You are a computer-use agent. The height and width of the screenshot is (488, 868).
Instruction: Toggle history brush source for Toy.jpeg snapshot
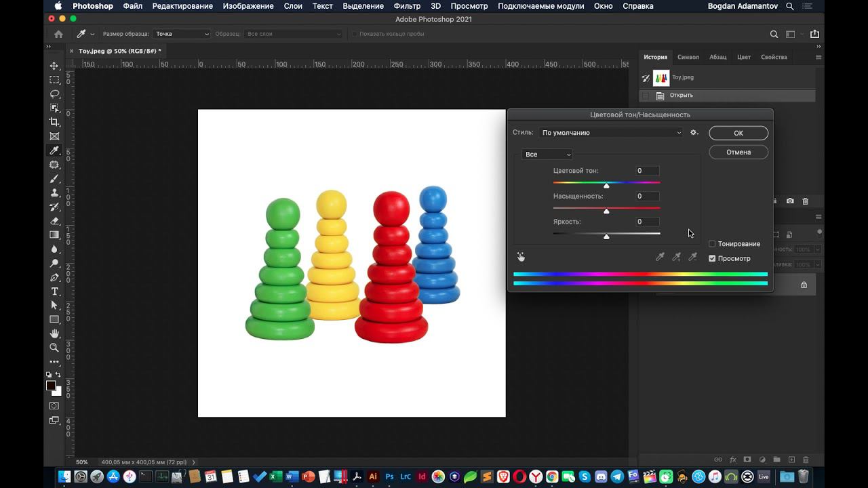pyautogui.click(x=646, y=77)
